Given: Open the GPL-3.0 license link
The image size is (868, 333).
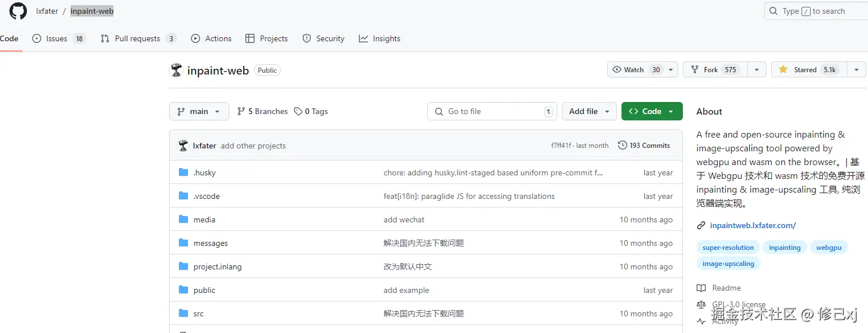Looking at the screenshot, I should pyautogui.click(x=732, y=304).
